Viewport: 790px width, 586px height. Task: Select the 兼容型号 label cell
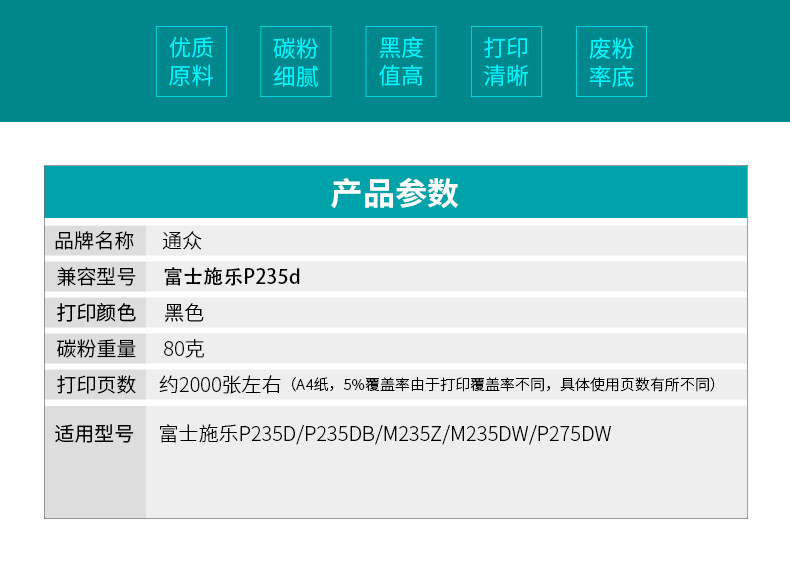tap(95, 276)
